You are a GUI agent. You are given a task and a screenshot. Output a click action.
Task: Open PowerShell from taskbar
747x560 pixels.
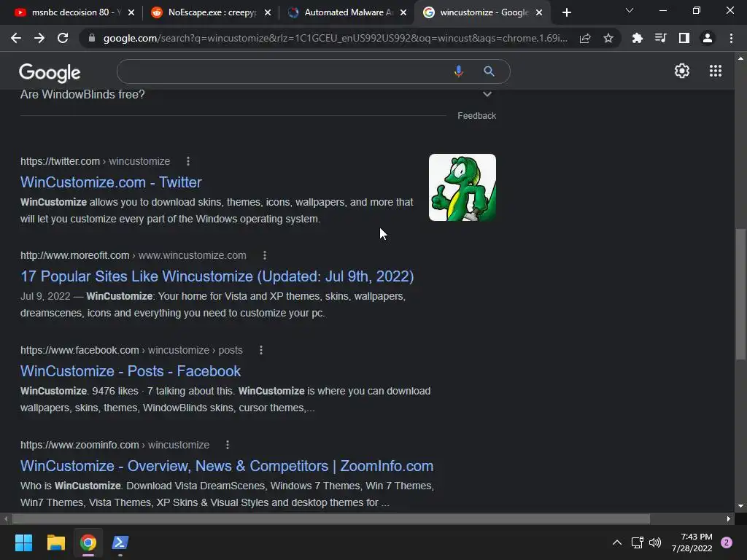tap(120, 542)
